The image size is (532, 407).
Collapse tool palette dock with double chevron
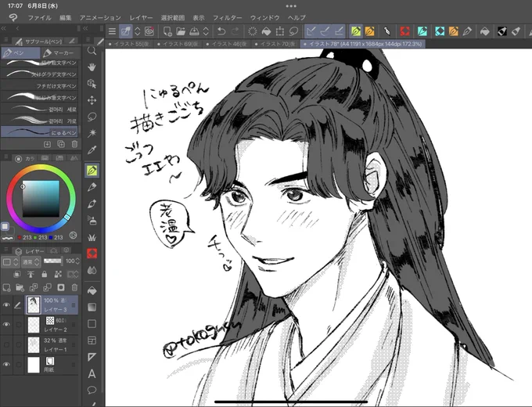pyautogui.click(x=85, y=28)
